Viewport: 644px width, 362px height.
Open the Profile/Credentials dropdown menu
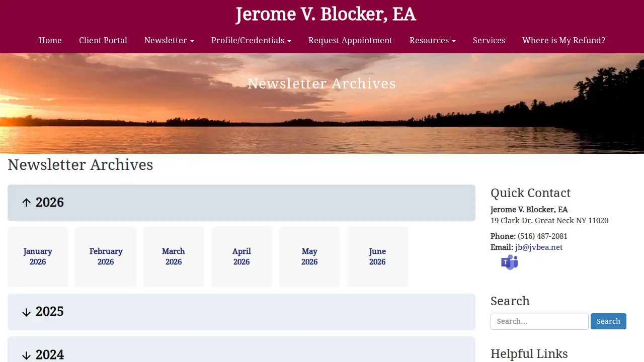(x=251, y=40)
